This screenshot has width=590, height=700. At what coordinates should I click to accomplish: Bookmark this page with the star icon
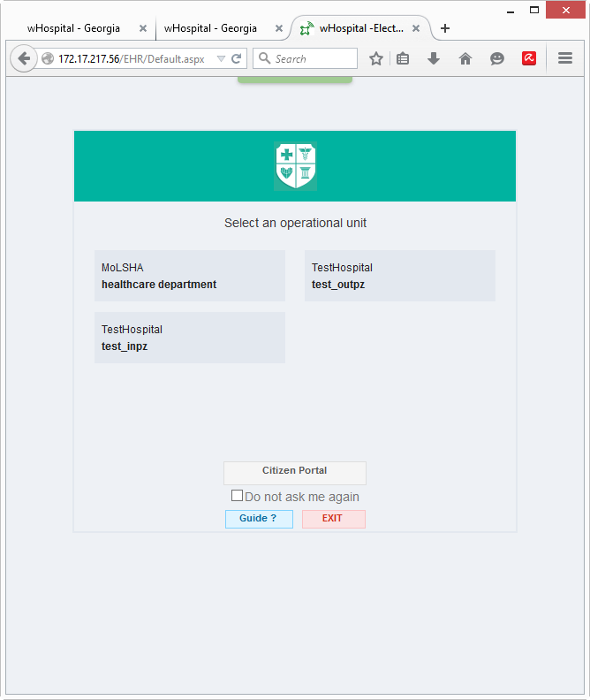(376, 58)
